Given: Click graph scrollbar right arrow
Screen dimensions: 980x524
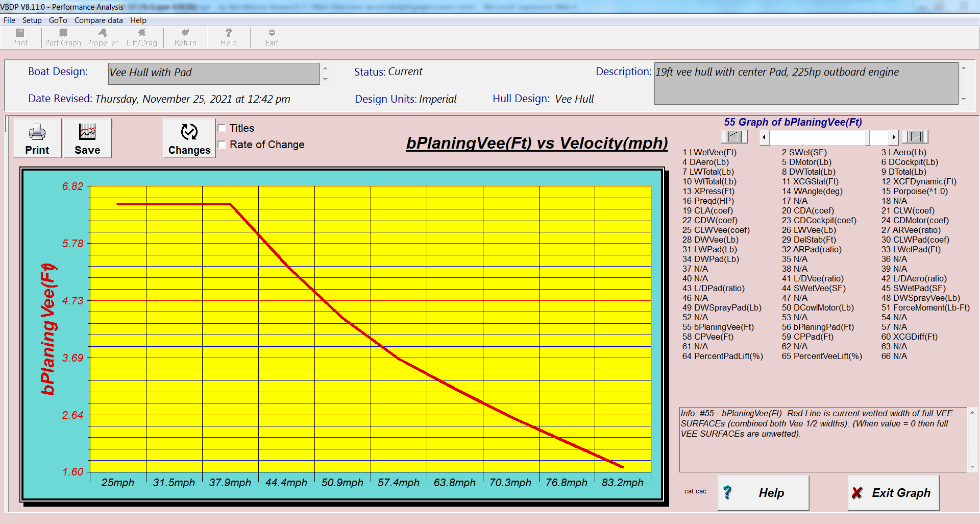Looking at the screenshot, I should coord(893,137).
